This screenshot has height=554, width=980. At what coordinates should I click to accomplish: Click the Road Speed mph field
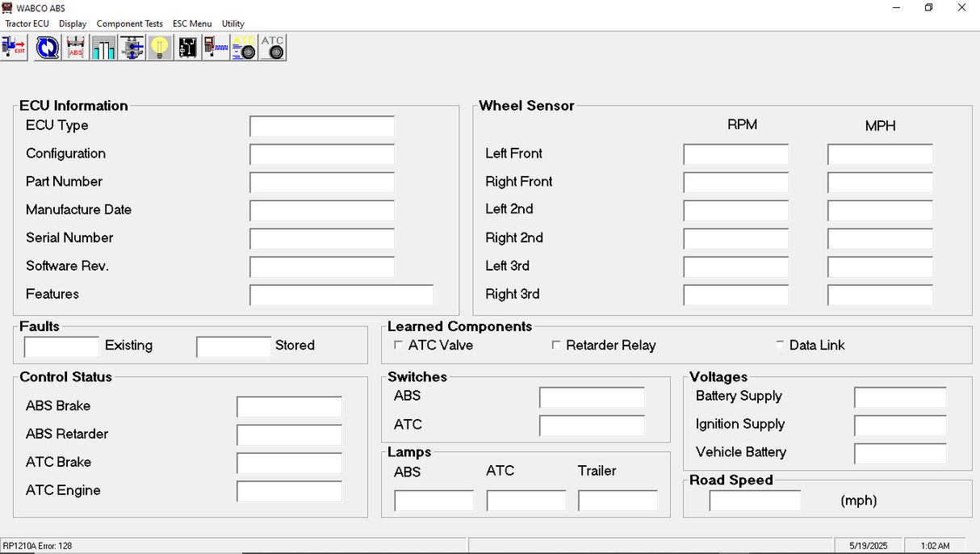click(755, 500)
